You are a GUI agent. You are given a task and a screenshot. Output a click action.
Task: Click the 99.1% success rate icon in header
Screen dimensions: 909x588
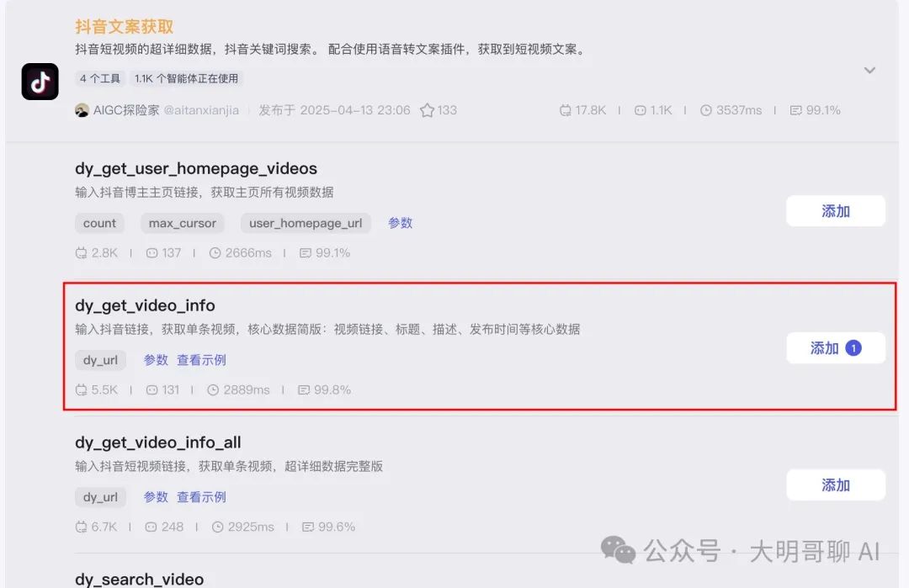(796, 110)
